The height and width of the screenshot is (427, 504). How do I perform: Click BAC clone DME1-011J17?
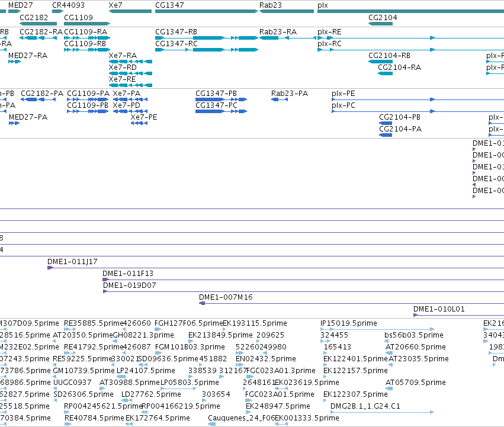275,268
